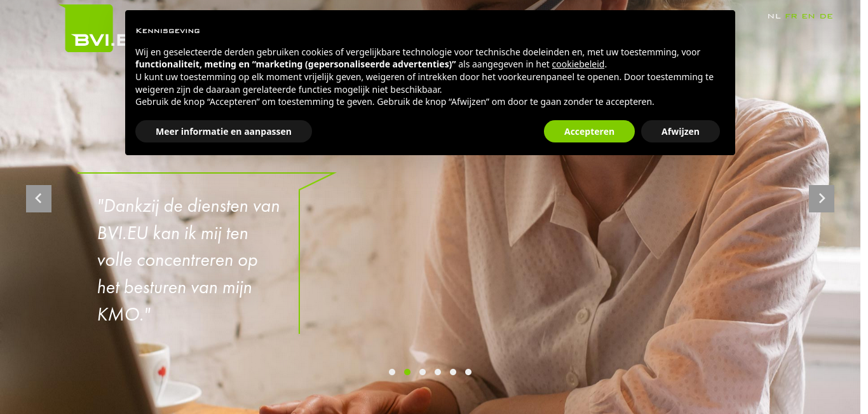Switch site language to DE
Viewport: 868px width, 414px height.
[x=826, y=16]
